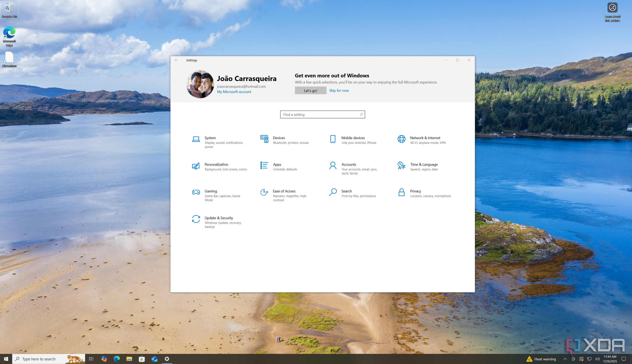632x364 pixels.
Task: Open Microsoft Store from the taskbar
Action: coord(142,359)
